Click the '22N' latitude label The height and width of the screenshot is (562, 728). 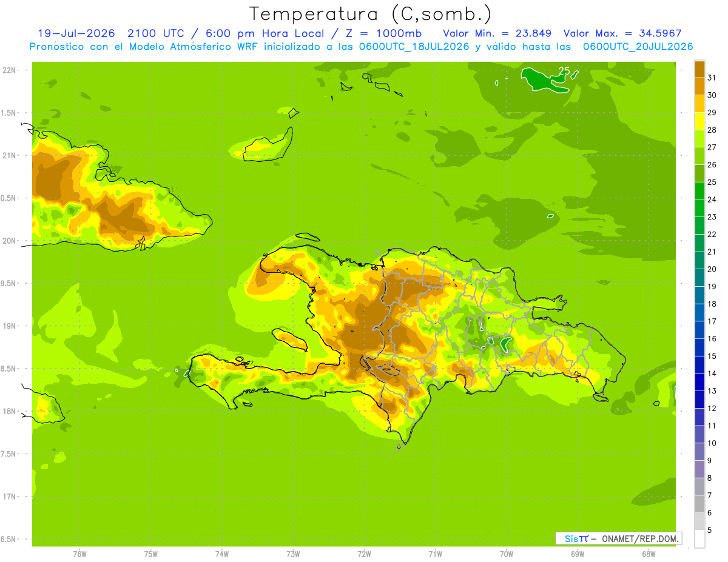pos(10,70)
